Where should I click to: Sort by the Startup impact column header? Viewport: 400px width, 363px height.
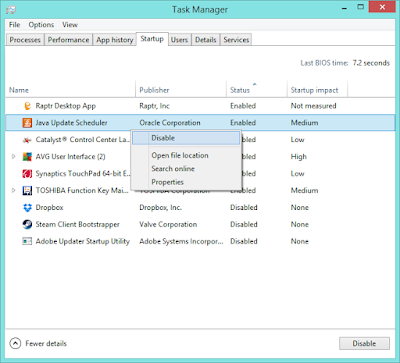click(x=317, y=90)
